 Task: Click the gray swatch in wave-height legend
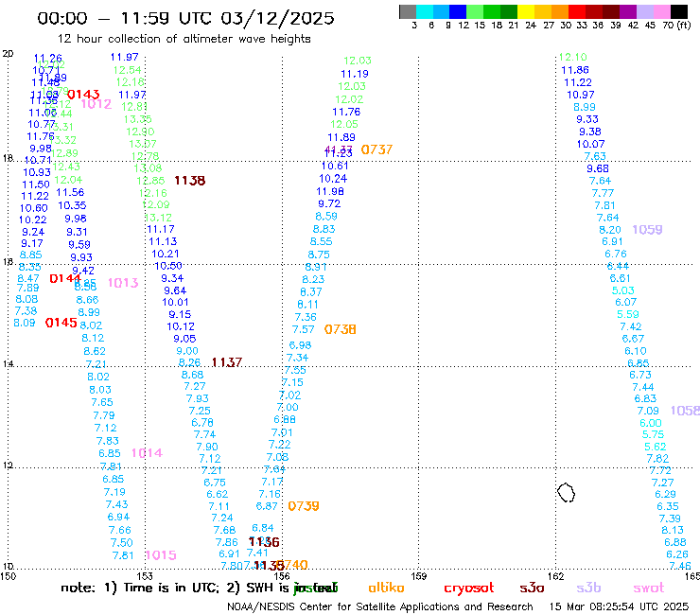coord(408,11)
